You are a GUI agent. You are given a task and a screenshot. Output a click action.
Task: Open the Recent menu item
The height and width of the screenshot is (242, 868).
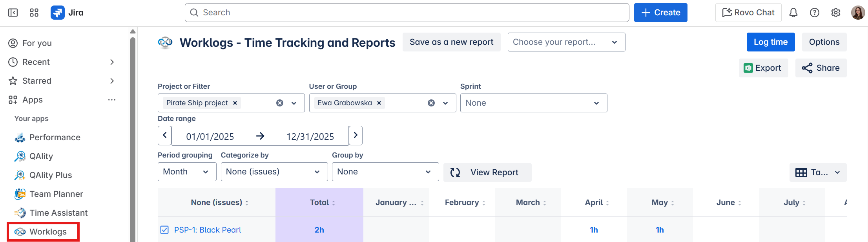pyautogui.click(x=36, y=62)
